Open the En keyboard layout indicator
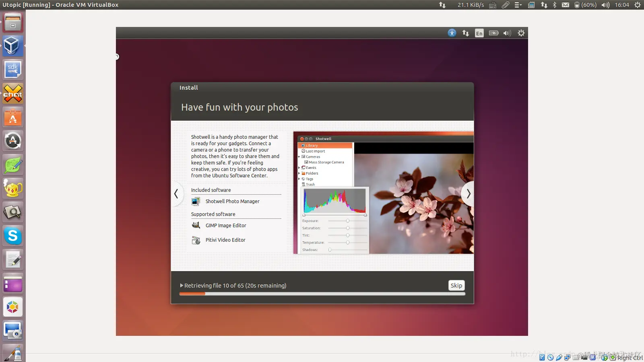 tap(479, 33)
